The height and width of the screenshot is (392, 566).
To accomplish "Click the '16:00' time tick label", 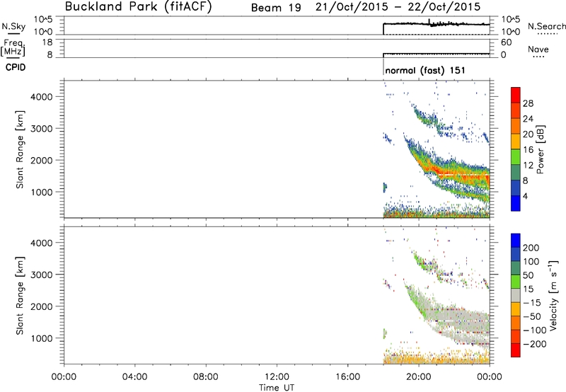I will tap(347, 377).
